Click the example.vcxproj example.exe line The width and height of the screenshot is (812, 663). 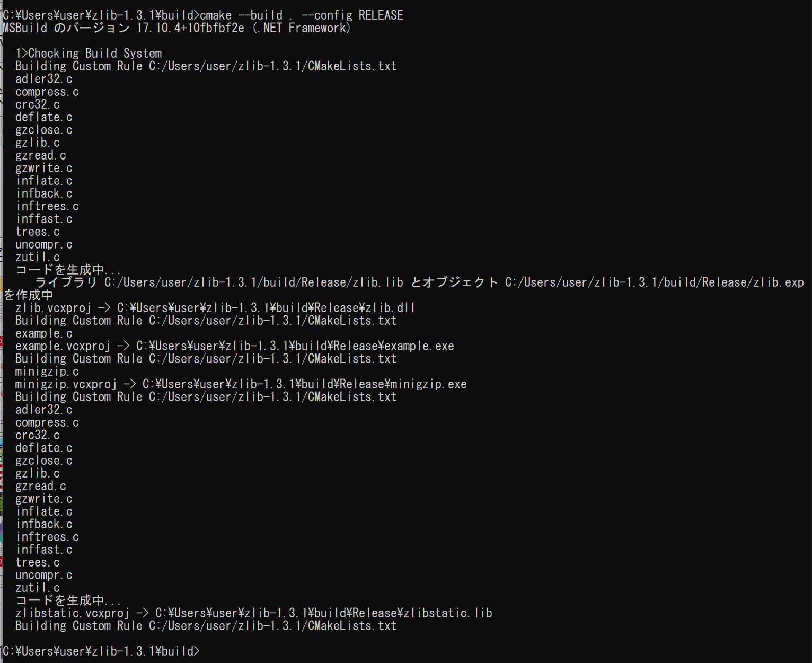235,346
